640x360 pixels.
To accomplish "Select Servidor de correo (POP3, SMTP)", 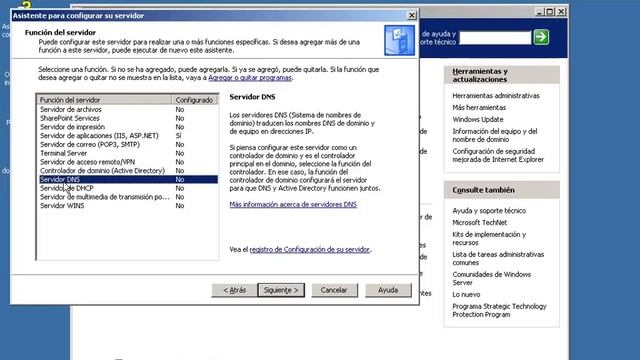I will [128, 144].
